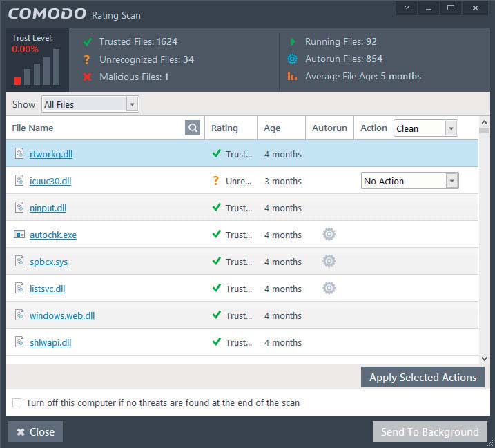
Task: Click the Close button at bottom left
Action: (x=35, y=431)
